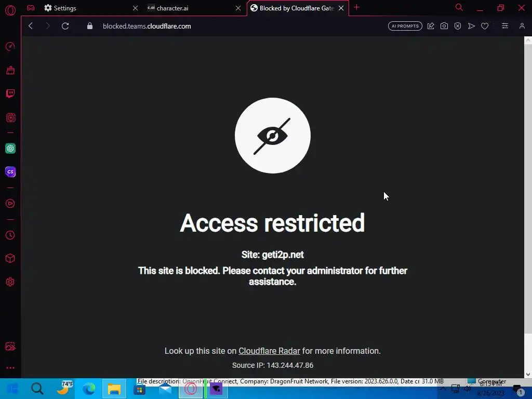Follow the Cloudflare Radar link
This screenshot has width=532, height=399.
[x=269, y=351]
